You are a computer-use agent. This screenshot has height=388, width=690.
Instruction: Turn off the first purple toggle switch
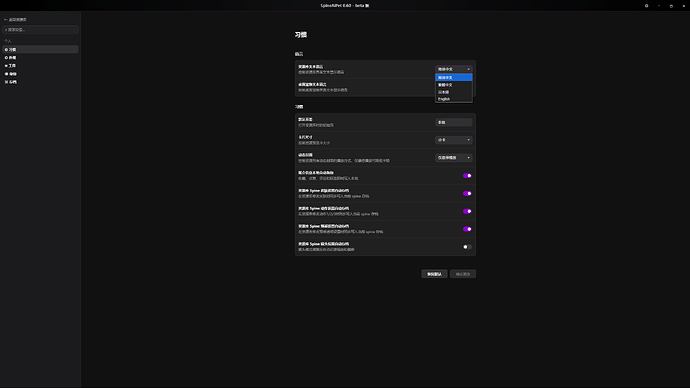coord(467,176)
